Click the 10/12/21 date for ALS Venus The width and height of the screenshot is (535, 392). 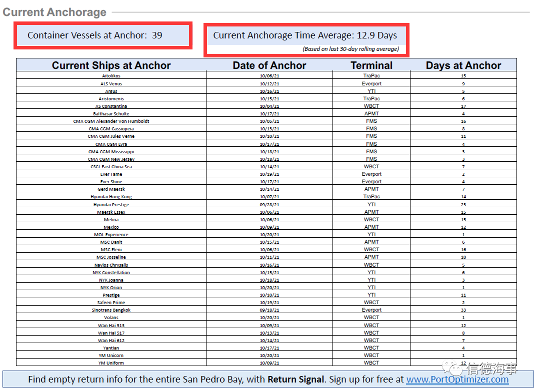[x=269, y=83]
